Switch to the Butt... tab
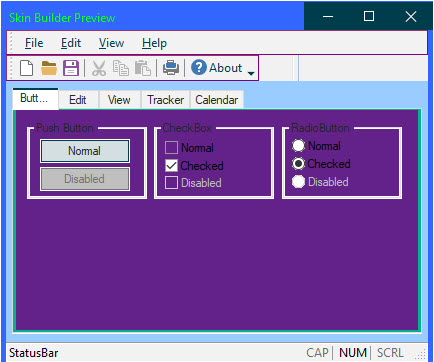Screen dimensions: 434x362 pyautogui.click(x=36, y=99)
